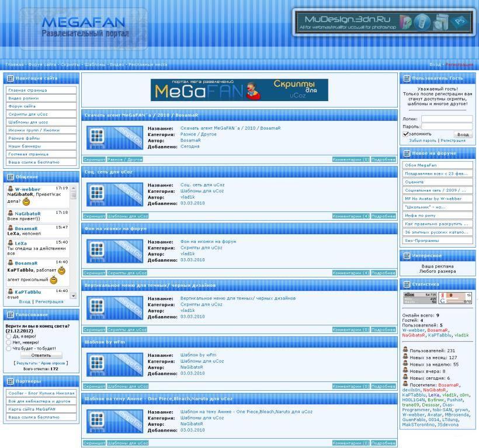Image resolution: width=479 pixels, height=448 pixels.
Task: Open the Забыл пароль link
Action: 422,141
